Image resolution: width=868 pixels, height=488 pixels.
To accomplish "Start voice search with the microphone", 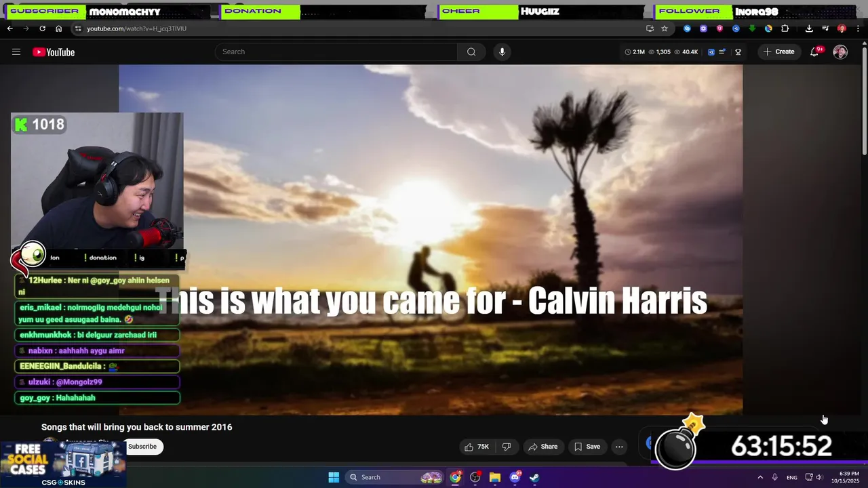I will [x=502, y=52].
